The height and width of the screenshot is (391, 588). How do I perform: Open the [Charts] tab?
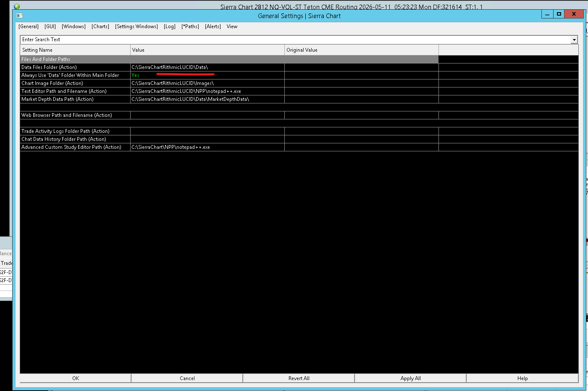(x=100, y=26)
